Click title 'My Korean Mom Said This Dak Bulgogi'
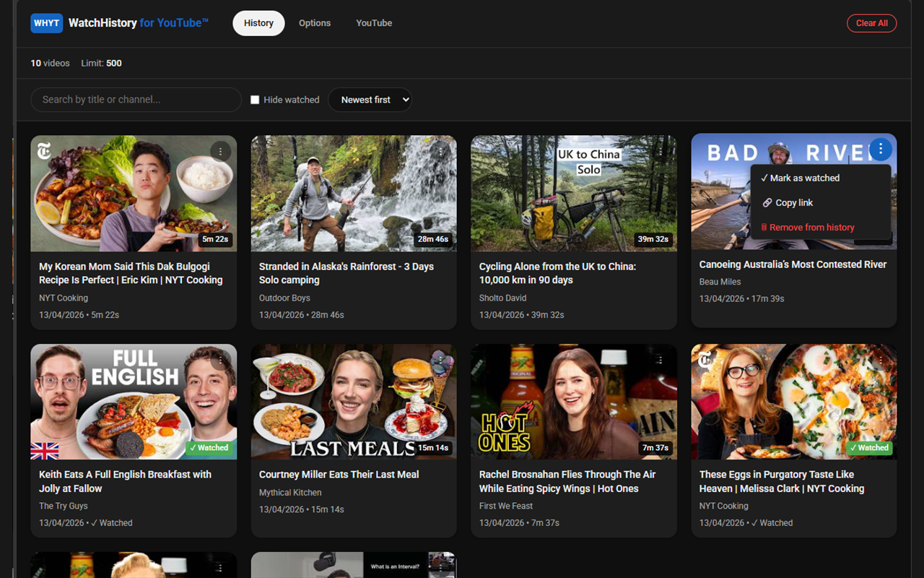The width and height of the screenshot is (924, 578). (x=131, y=273)
